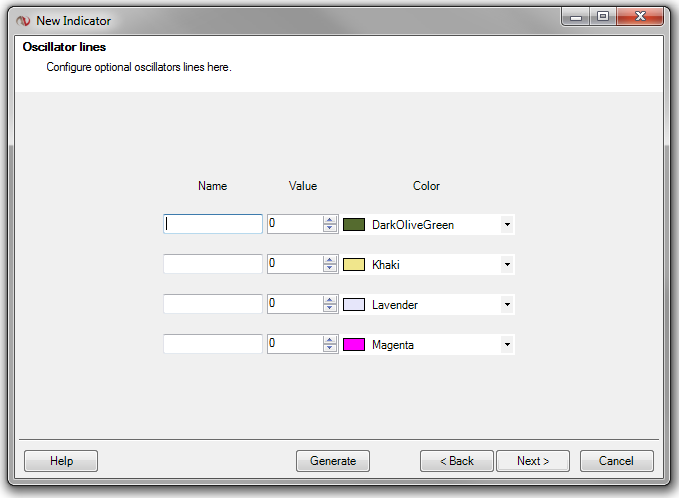Click the 'DarkOliveGreen' color name text
This screenshot has height=498, width=679.
click(413, 225)
